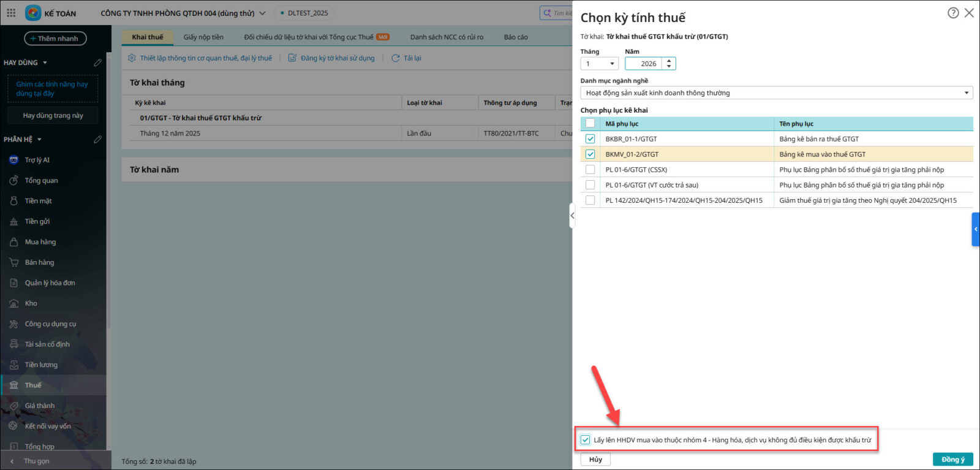Edit the HAY DÙNG section with pencil icon
980x470 pixels.
97,63
